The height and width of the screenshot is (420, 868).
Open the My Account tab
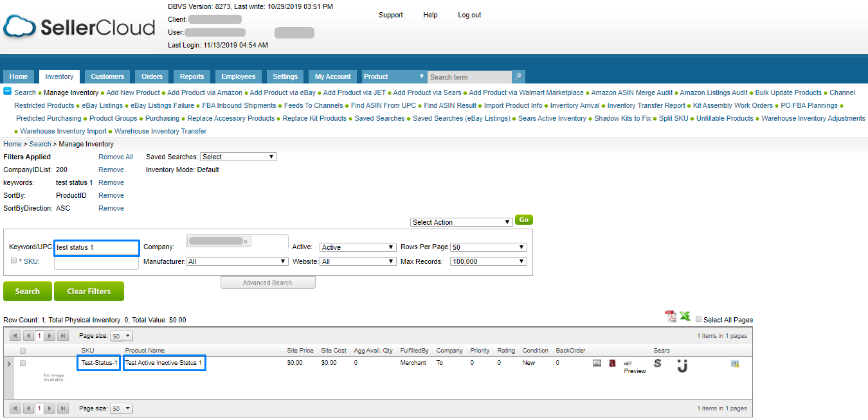coord(333,76)
